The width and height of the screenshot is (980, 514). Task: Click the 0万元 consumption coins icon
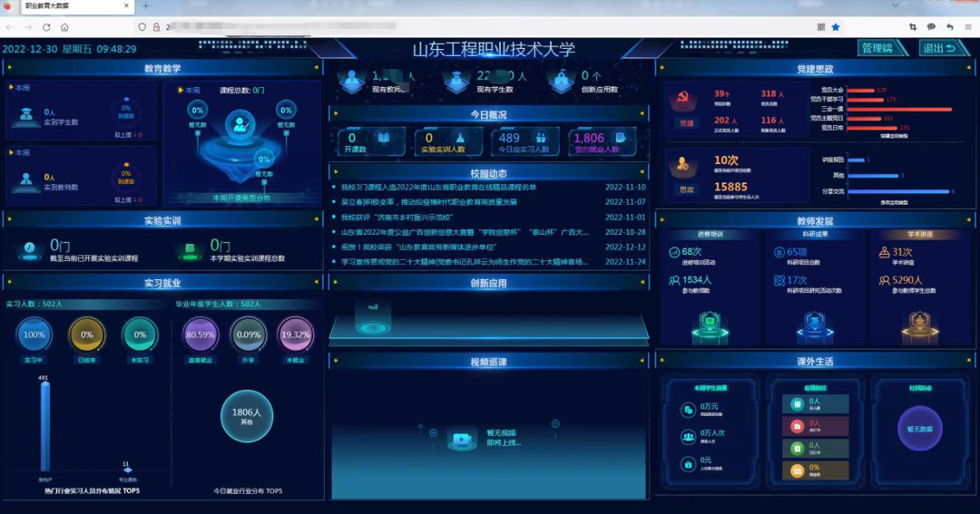point(688,410)
